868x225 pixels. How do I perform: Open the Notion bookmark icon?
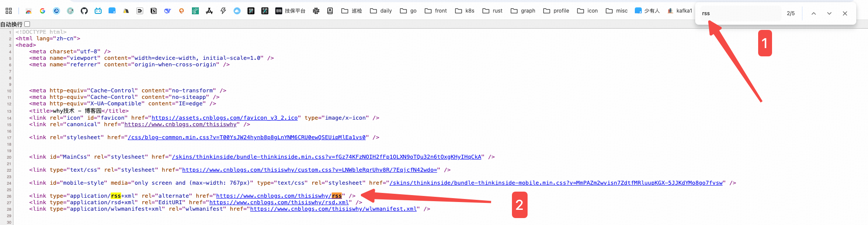point(154,11)
